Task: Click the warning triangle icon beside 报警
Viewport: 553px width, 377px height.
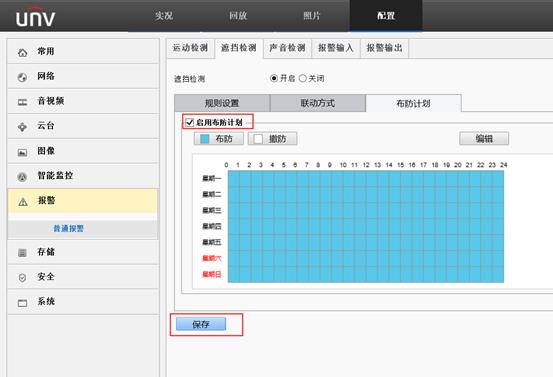Action: pos(23,202)
